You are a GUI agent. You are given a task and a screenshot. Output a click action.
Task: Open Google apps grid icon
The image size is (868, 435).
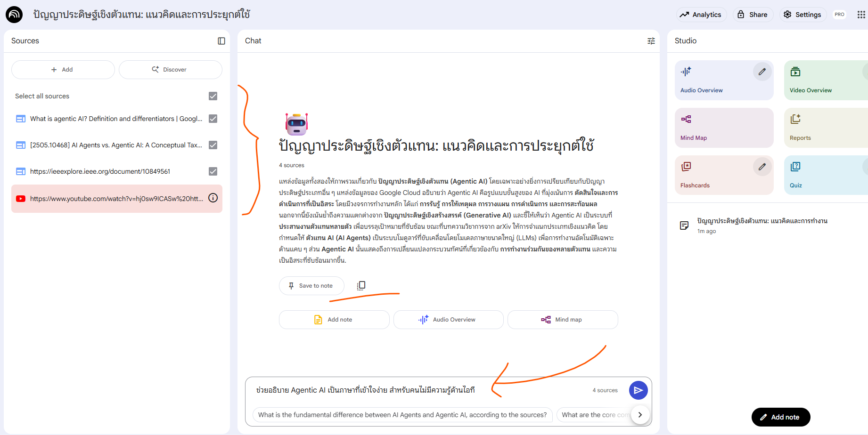[x=861, y=15]
